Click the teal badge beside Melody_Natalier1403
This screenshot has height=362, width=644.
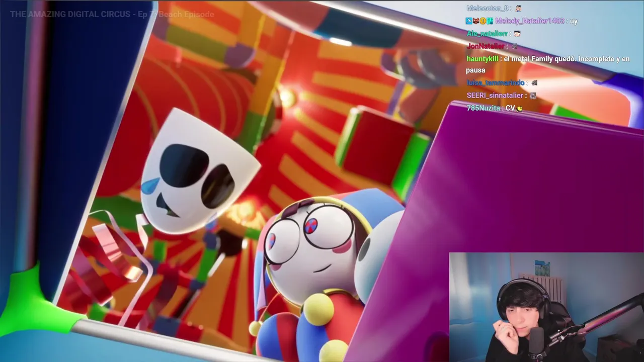point(490,21)
